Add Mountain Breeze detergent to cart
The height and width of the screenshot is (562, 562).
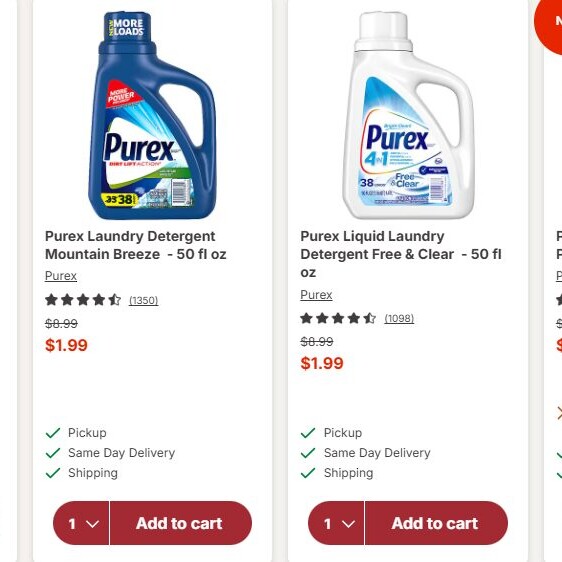pyautogui.click(x=181, y=523)
